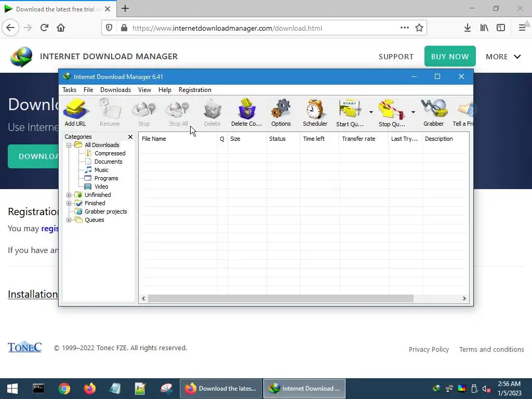Expand the Unfinished tree node
This screenshot has height=399, width=532.
pos(69,195)
